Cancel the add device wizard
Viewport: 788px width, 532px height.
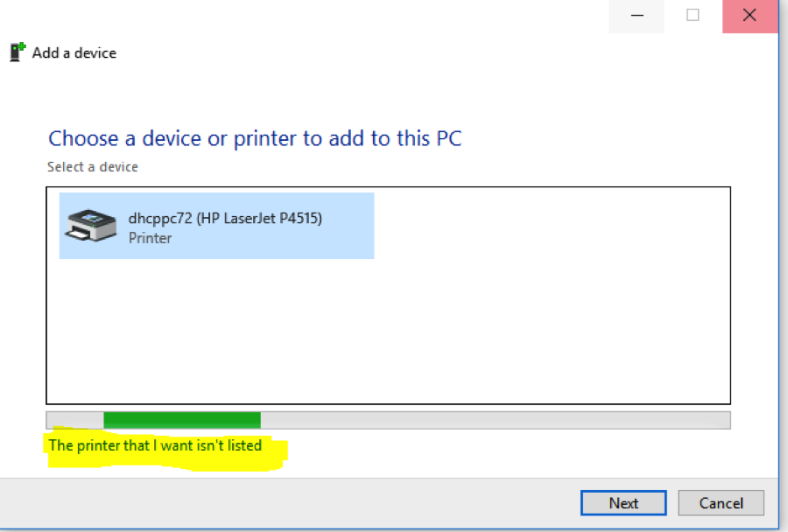(x=721, y=503)
